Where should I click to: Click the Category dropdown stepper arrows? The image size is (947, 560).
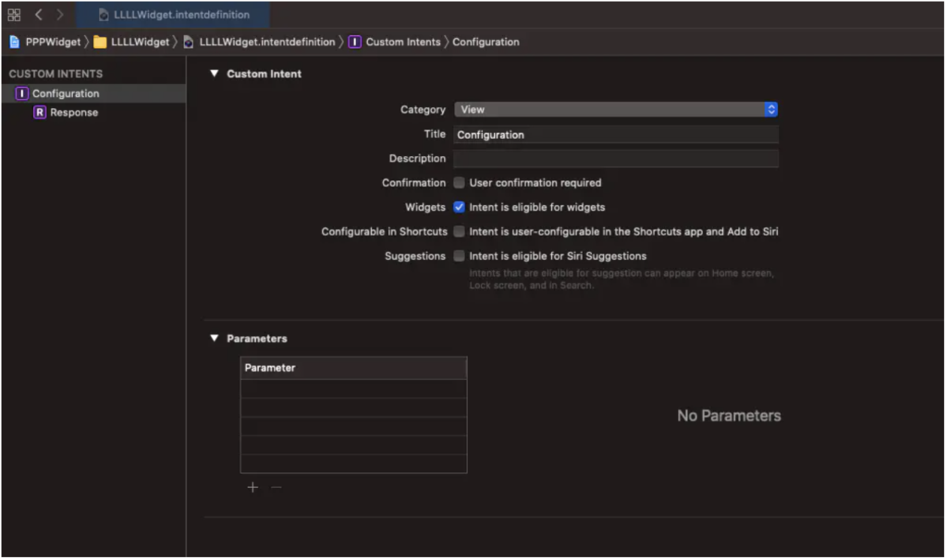(770, 110)
